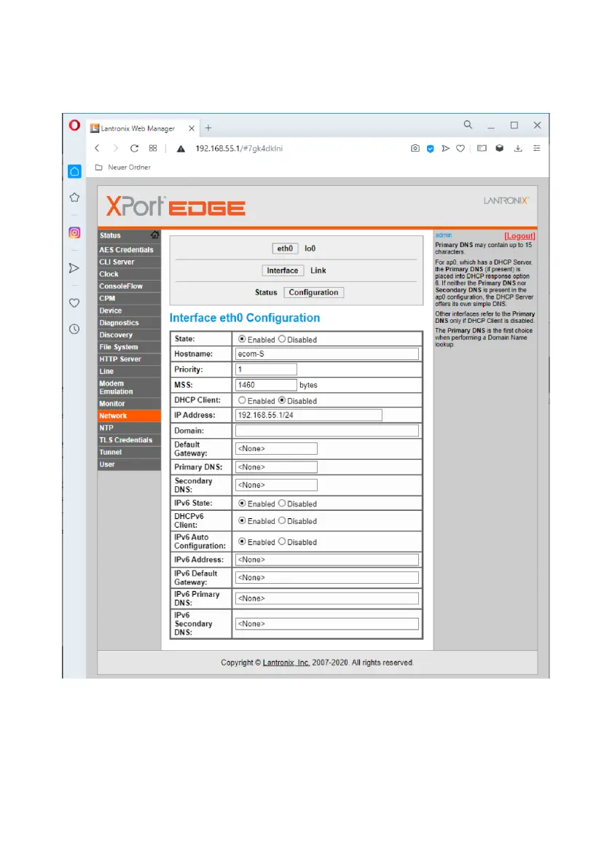Screen dimensions: 612x868
Task: Open the Configuration view tab
Action: 314,292
